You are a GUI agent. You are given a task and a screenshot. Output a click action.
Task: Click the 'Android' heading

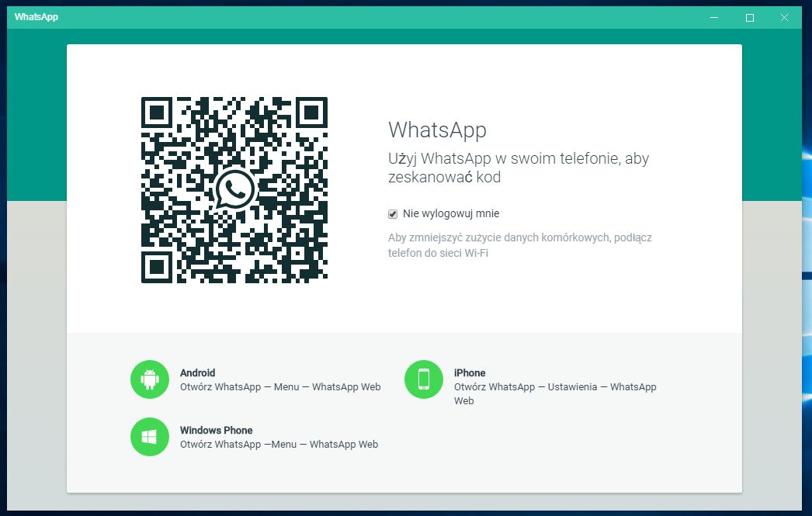click(x=197, y=372)
